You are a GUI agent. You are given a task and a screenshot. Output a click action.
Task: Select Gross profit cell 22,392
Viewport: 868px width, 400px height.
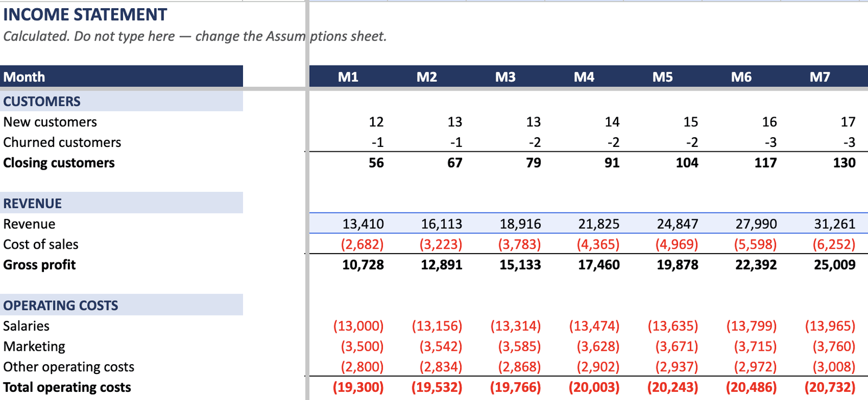click(756, 264)
